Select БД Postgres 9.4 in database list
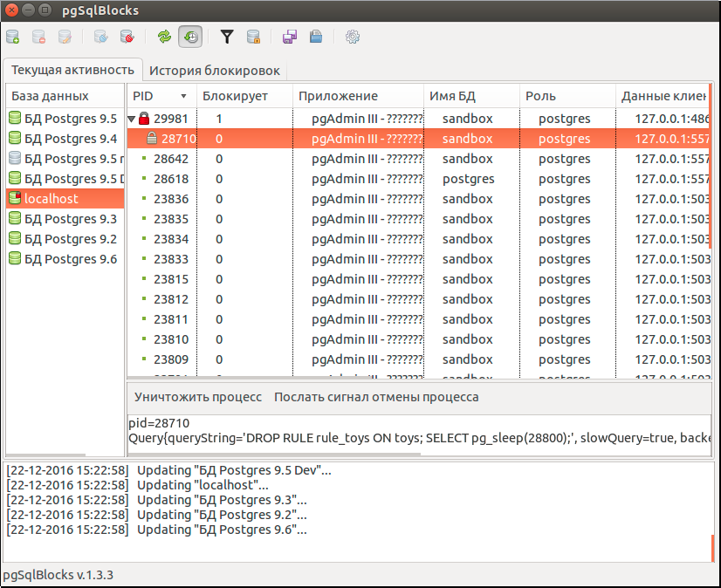Viewport: 721px width, 588px height. click(65, 139)
